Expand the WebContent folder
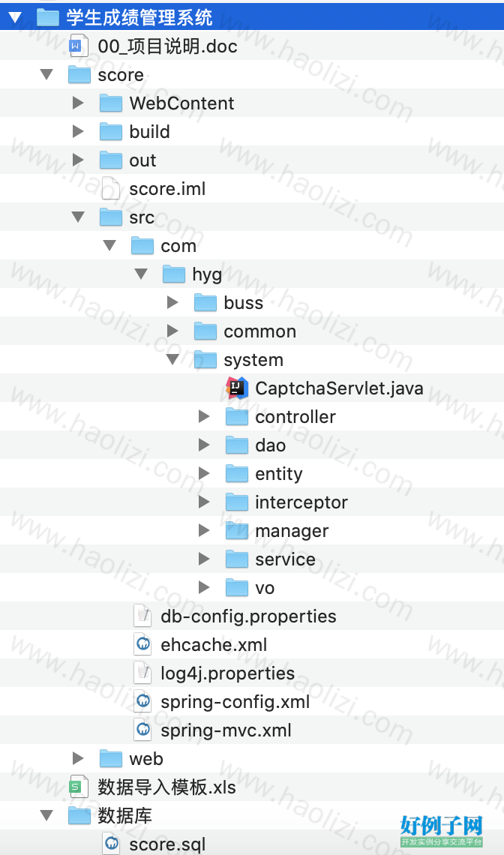 pyautogui.click(x=78, y=103)
